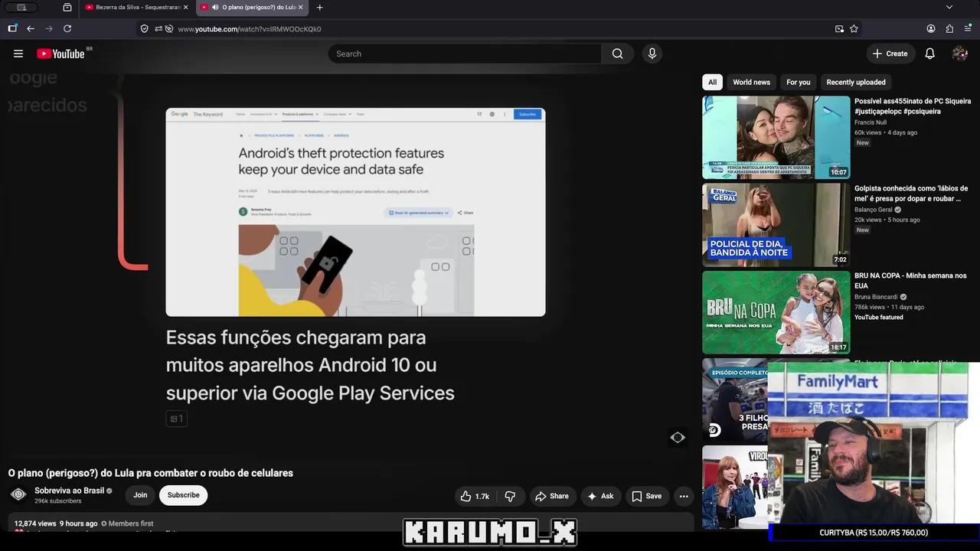This screenshot has width=980, height=551.
Task: Click '12,874 views 9 hours ago' description text
Action: point(56,523)
